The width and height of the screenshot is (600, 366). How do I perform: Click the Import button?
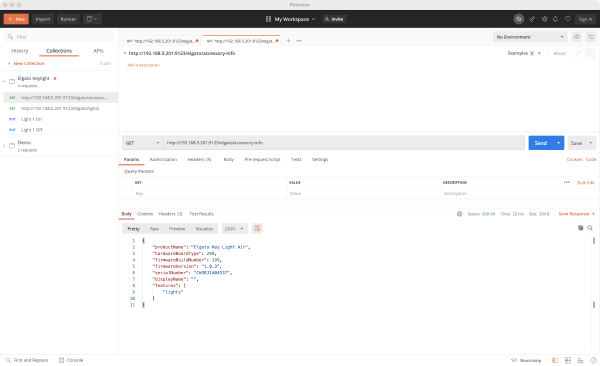tap(43, 19)
